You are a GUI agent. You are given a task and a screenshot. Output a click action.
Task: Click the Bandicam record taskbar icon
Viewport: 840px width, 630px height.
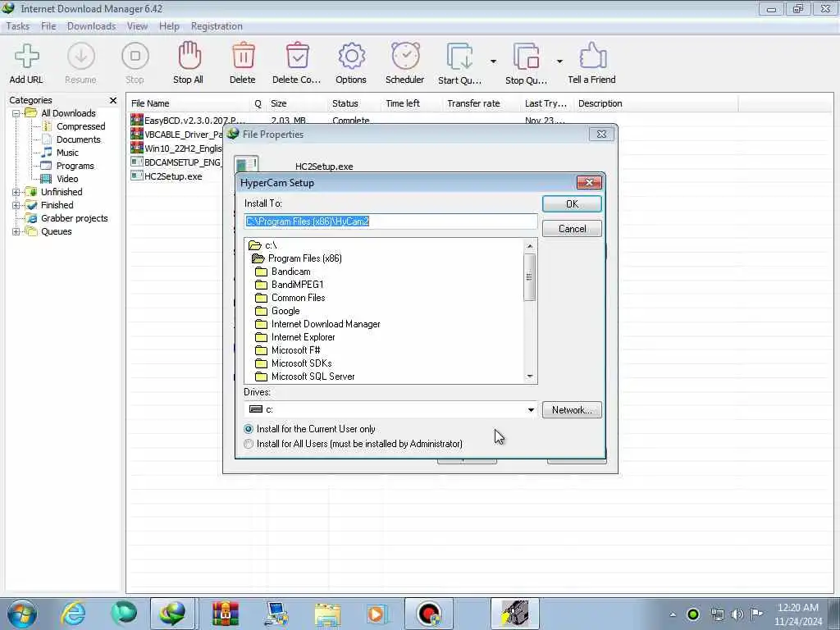(428, 614)
